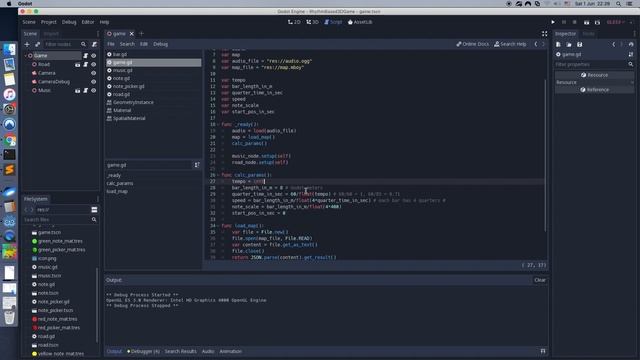Fold the _ready function at line 18
Viewport: 640px width, 360px height.
(218, 124)
